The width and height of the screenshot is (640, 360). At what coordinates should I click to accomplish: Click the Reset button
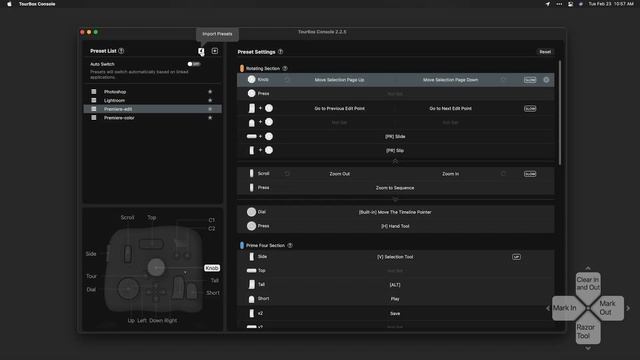pyautogui.click(x=545, y=52)
